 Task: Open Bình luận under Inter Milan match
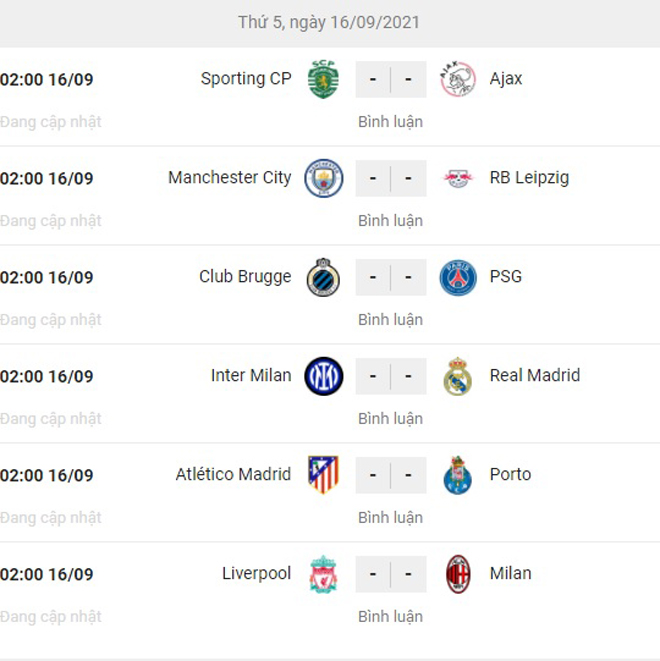tap(390, 419)
